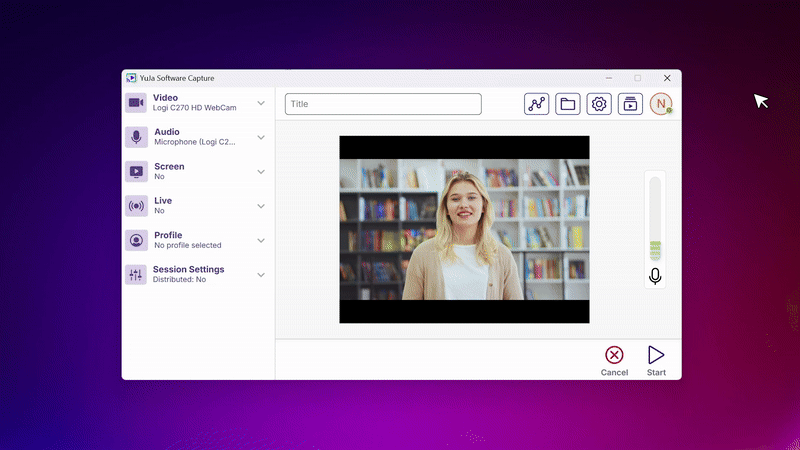Screen dimensions: 800x450
Task: Click the Screen capture icon in sidebar
Action: click(136, 172)
